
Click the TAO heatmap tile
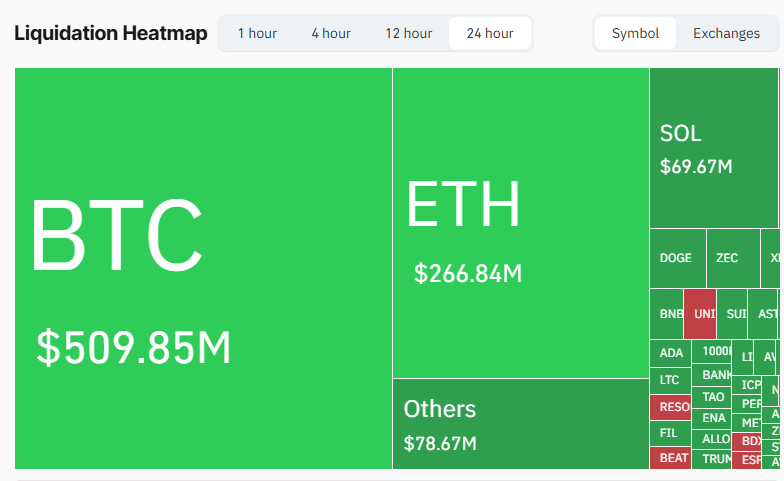(713, 397)
